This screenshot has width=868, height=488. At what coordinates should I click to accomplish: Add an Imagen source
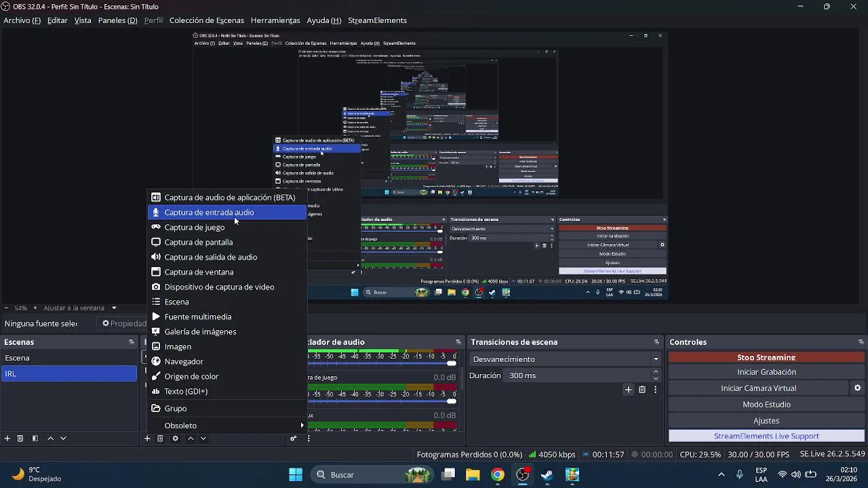click(x=226, y=346)
